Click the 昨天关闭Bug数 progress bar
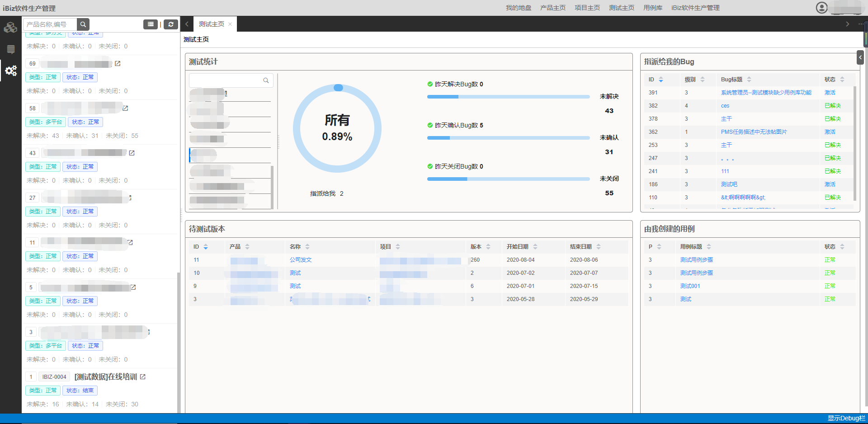The width and height of the screenshot is (868, 424). pyautogui.click(x=508, y=179)
